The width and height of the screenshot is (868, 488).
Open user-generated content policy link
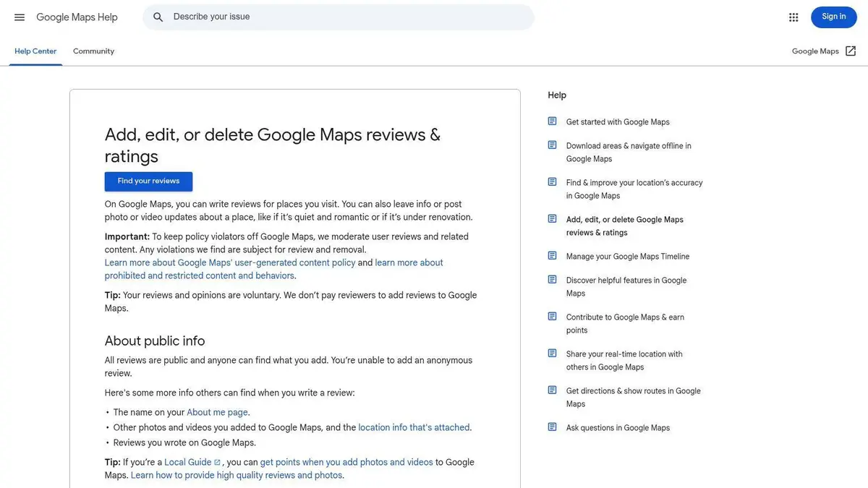[230, 263]
